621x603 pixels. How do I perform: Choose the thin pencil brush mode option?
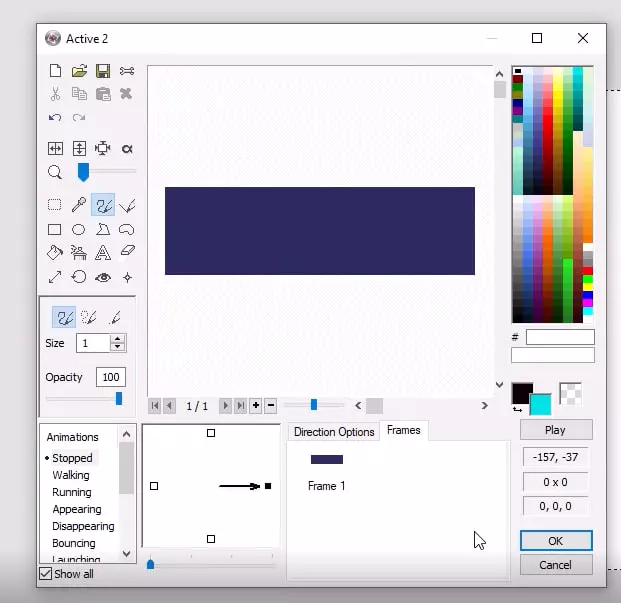pos(115,317)
